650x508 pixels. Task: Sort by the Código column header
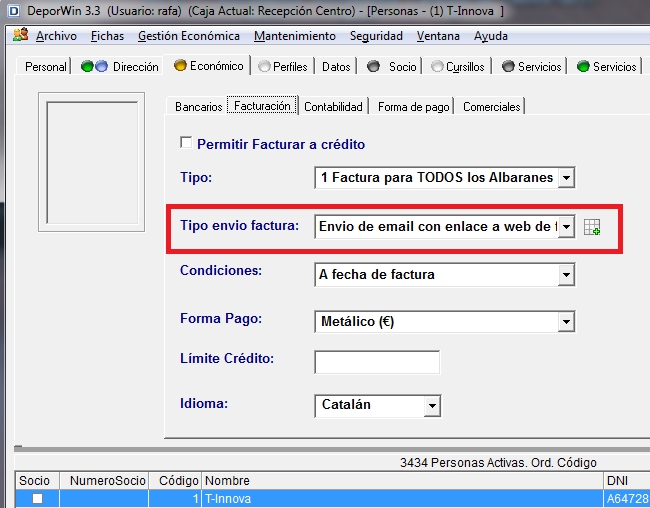click(175, 480)
